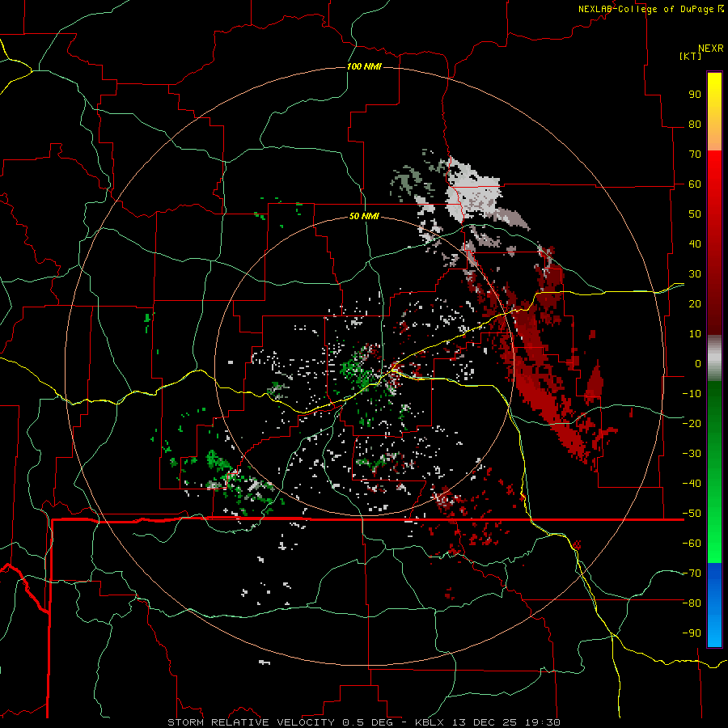Viewport: 728px width, 728px height.
Task: Click the -30 value on velocity scale
Action: tap(692, 454)
